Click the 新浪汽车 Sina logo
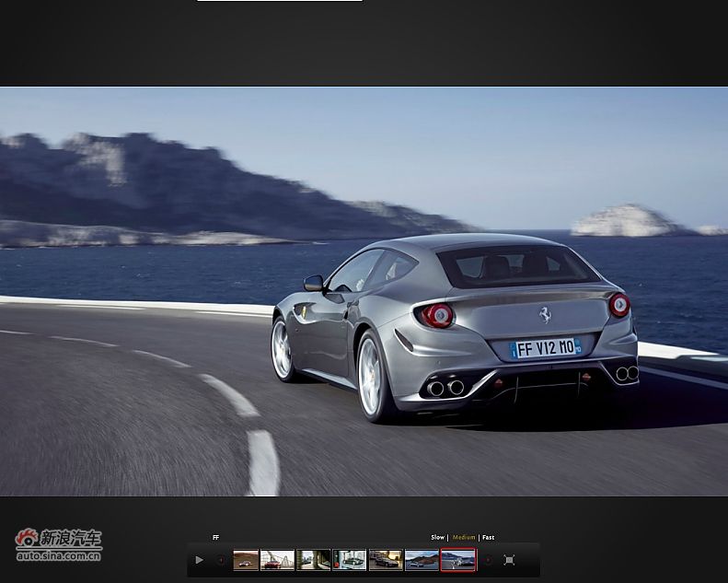 59,538
